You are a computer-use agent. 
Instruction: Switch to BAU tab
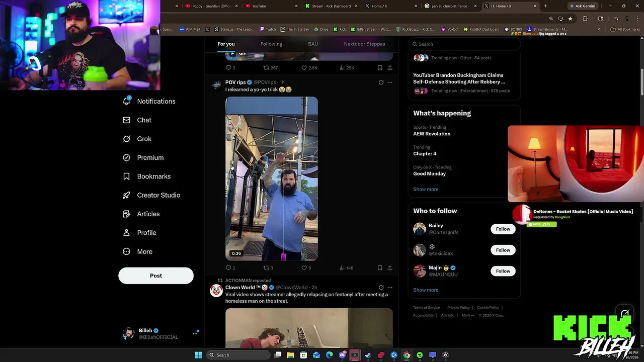pos(313,44)
